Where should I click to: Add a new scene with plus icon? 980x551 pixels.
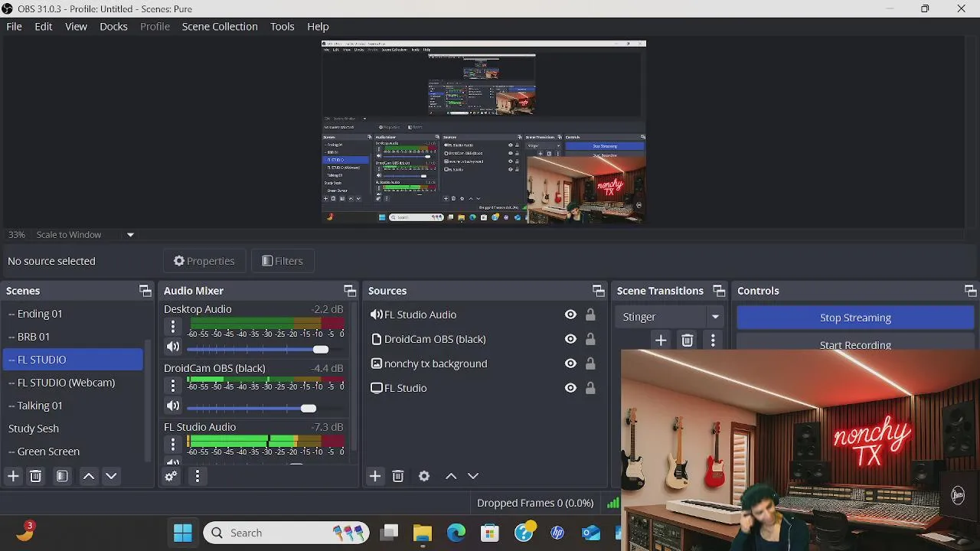coord(13,476)
